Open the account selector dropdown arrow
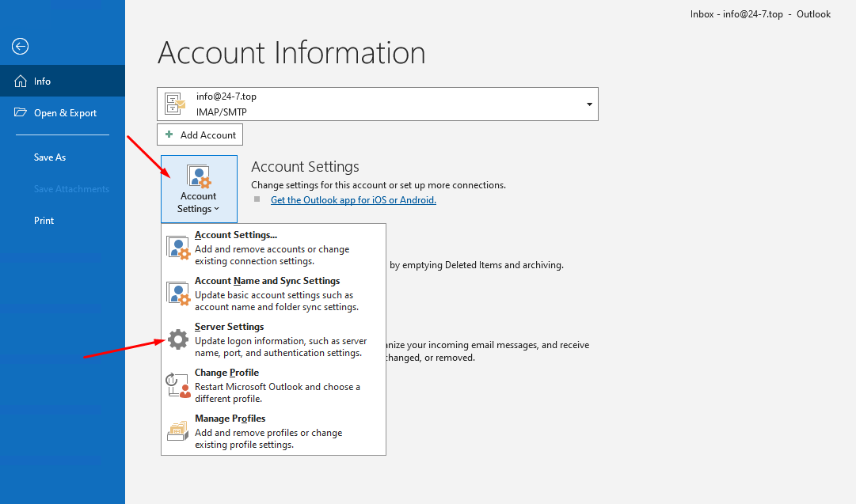 tap(588, 104)
